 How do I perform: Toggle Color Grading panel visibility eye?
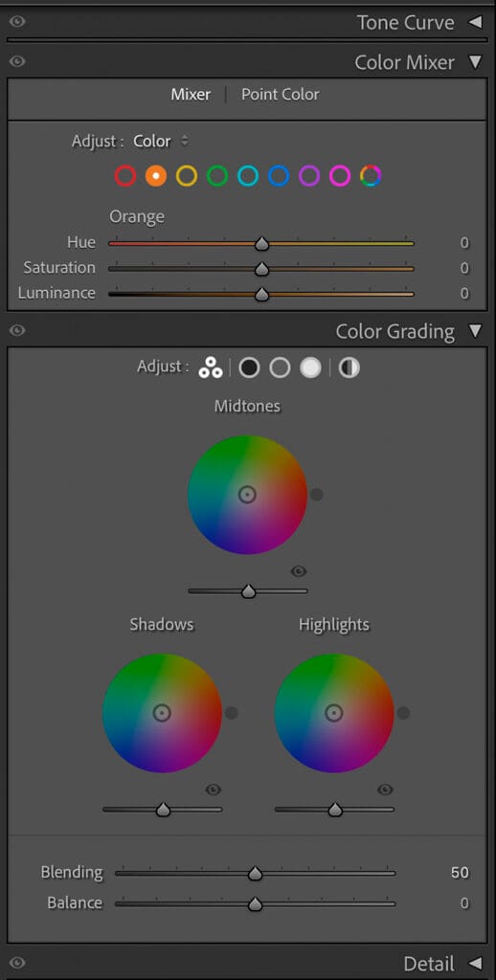17,330
